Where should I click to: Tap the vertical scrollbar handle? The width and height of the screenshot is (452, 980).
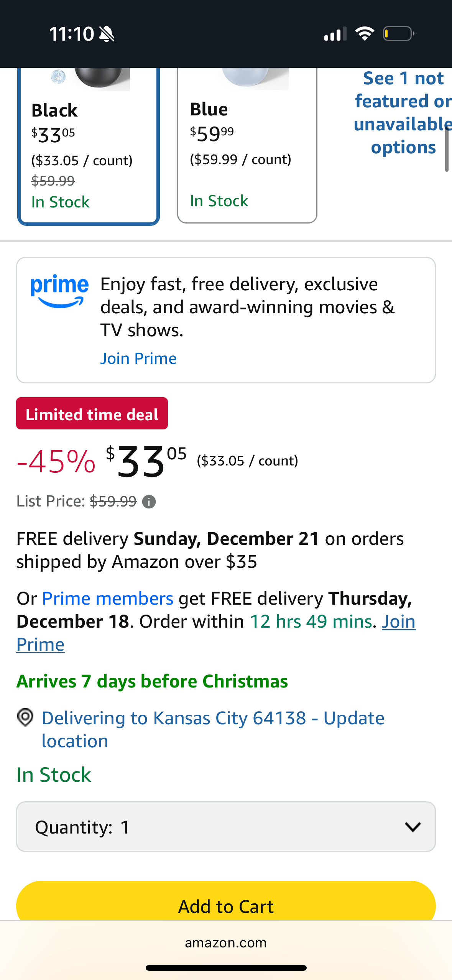click(446, 150)
